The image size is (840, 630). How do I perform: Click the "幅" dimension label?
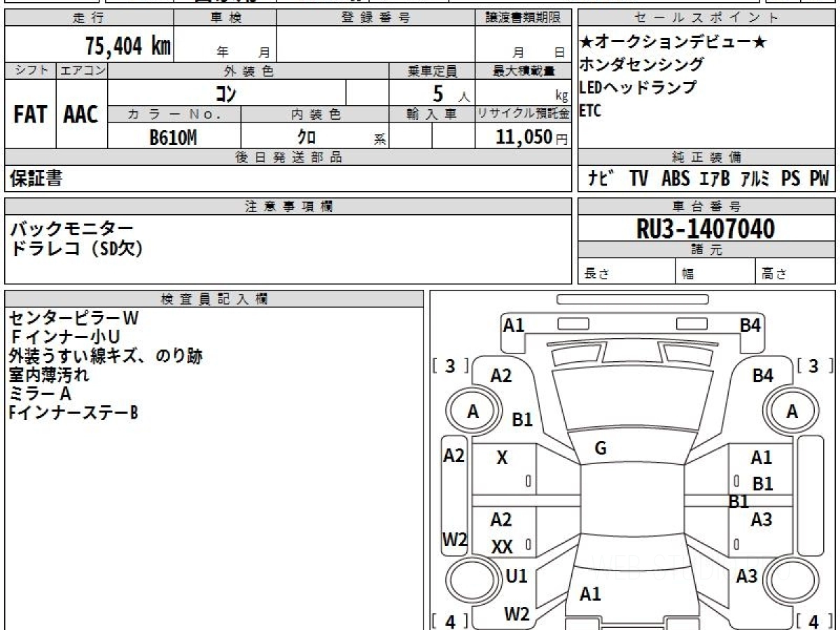tap(688, 274)
